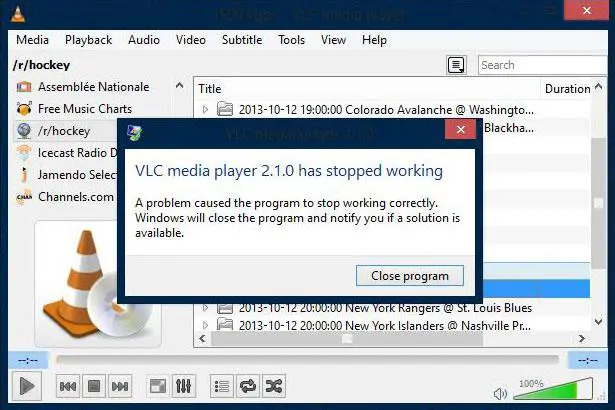The height and width of the screenshot is (410, 615).
Task: Click the playlist Search field
Action: coord(542,65)
